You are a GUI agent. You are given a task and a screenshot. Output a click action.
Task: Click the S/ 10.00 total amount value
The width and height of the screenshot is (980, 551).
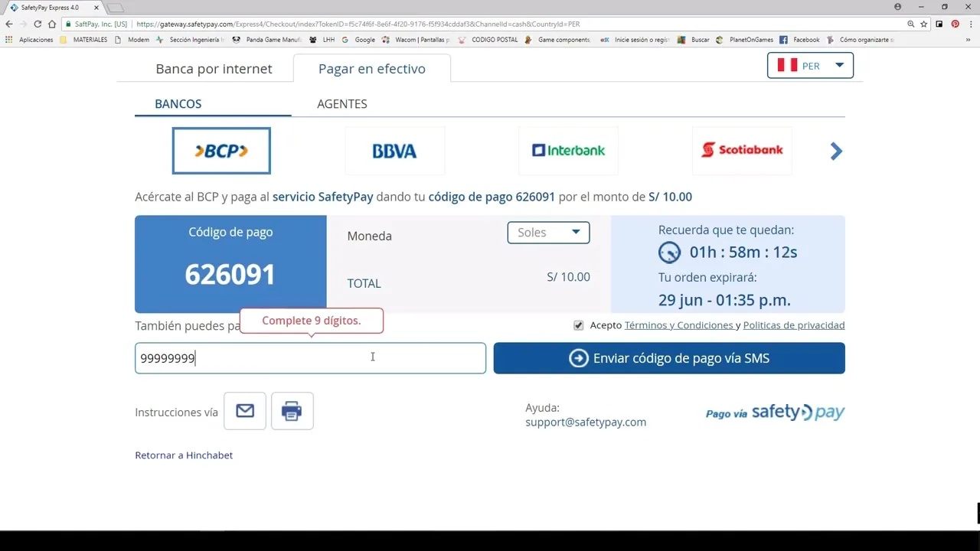[568, 277]
